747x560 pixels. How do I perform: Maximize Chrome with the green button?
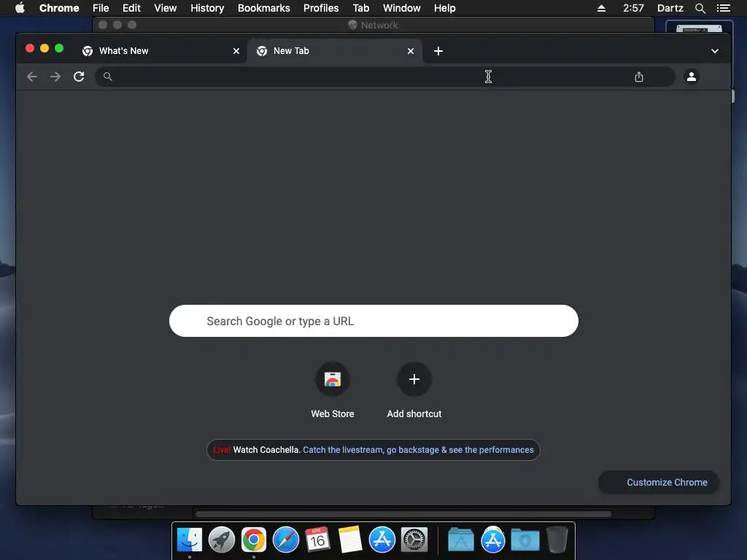pyautogui.click(x=59, y=48)
